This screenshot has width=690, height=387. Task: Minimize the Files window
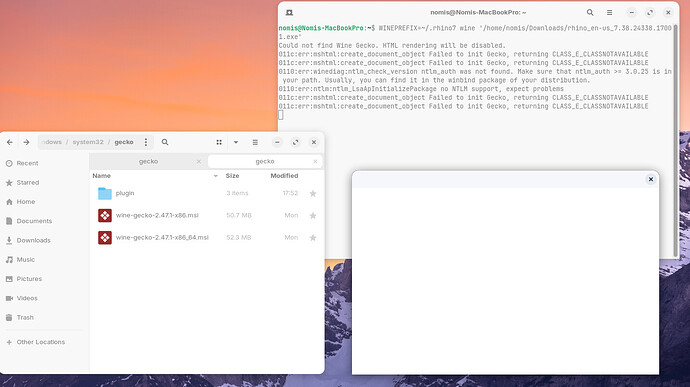(x=277, y=142)
